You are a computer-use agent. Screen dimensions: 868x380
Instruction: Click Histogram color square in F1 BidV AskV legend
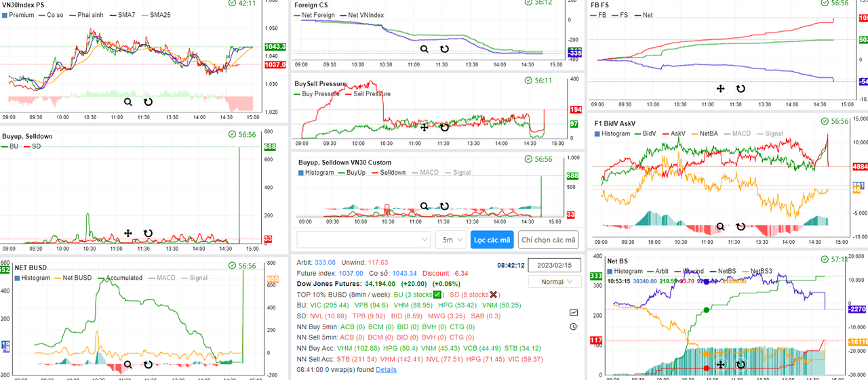(x=597, y=134)
